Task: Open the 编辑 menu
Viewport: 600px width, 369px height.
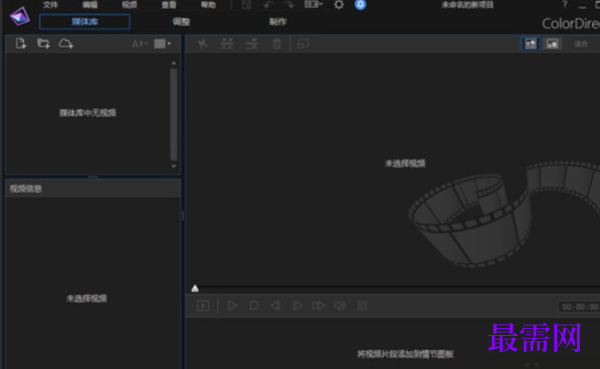Action: click(90, 5)
